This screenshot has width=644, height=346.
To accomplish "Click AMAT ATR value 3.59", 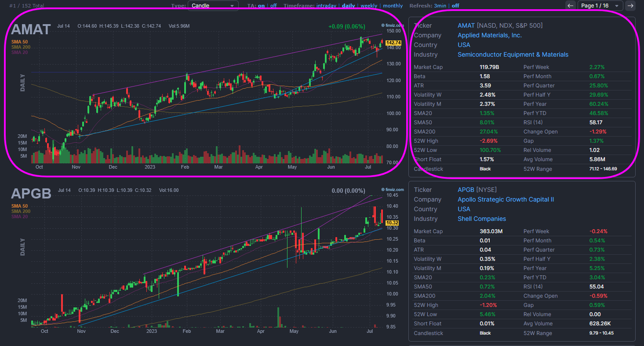I will click(x=485, y=86).
